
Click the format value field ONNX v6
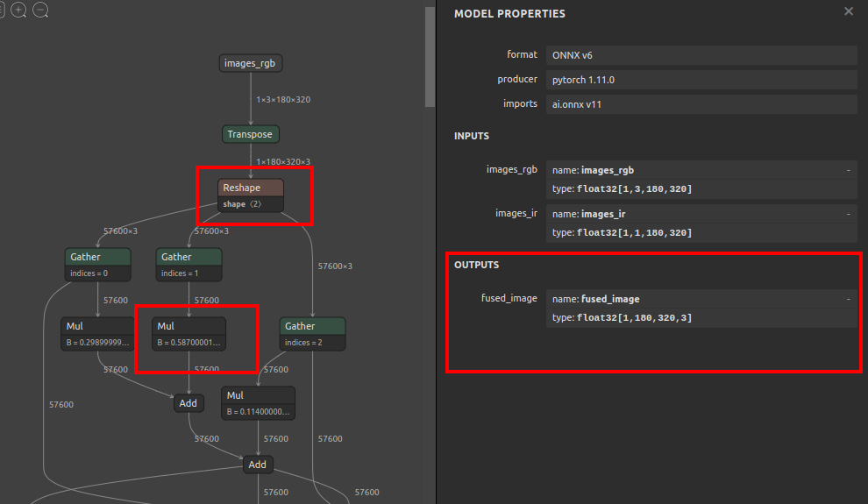click(701, 55)
